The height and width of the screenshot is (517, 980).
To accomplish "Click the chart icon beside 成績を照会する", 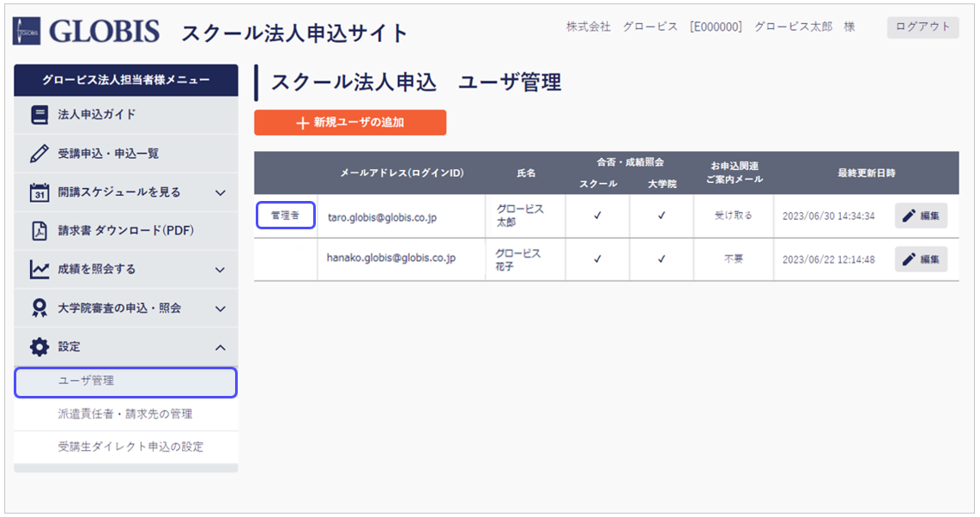I will point(39,270).
